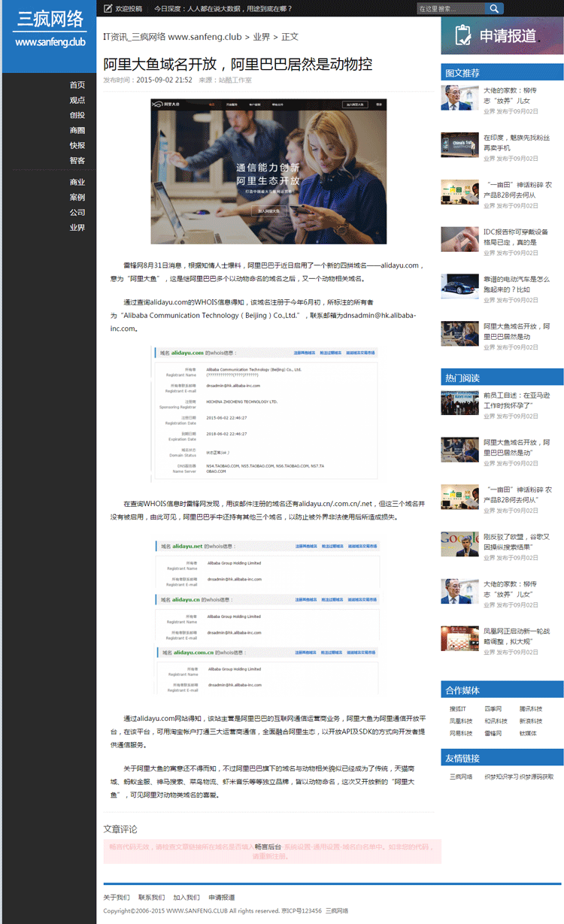Open 图文推荐 thumbnail for 大佬的家教

coord(460,97)
